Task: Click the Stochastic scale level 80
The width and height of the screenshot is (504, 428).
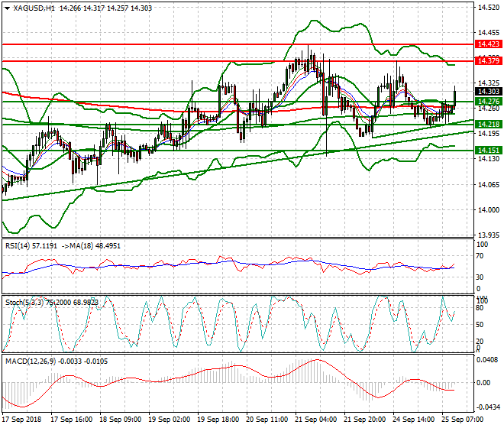Action: (480, 308)
